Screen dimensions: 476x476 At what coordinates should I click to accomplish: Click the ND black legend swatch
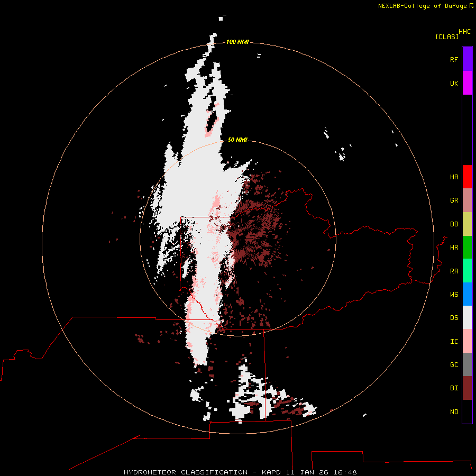click(x=467, y=411)
